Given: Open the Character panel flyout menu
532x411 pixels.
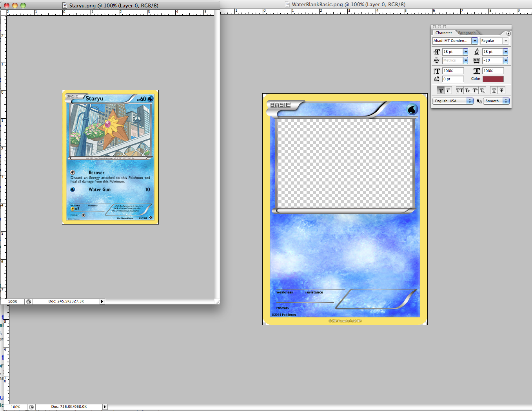Looking at the screenshot, I should pos(508,33).
